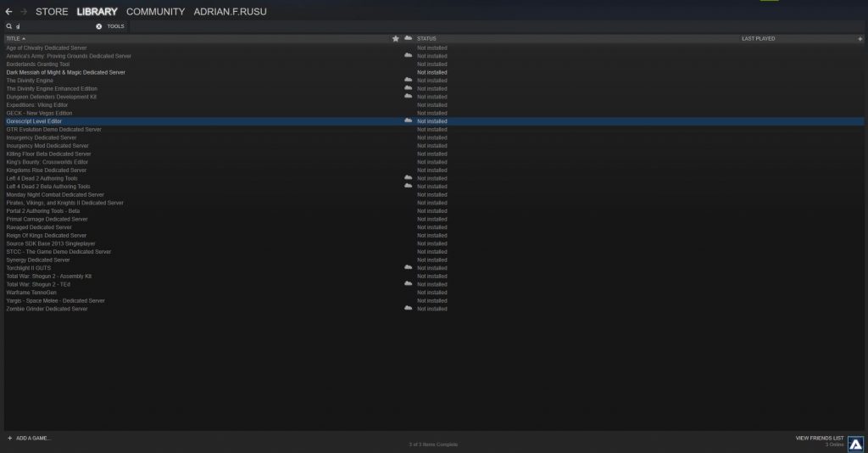This screenshot has height=453, width=868.
Task: Click the search magnifier icon
Action: [8, 26]
